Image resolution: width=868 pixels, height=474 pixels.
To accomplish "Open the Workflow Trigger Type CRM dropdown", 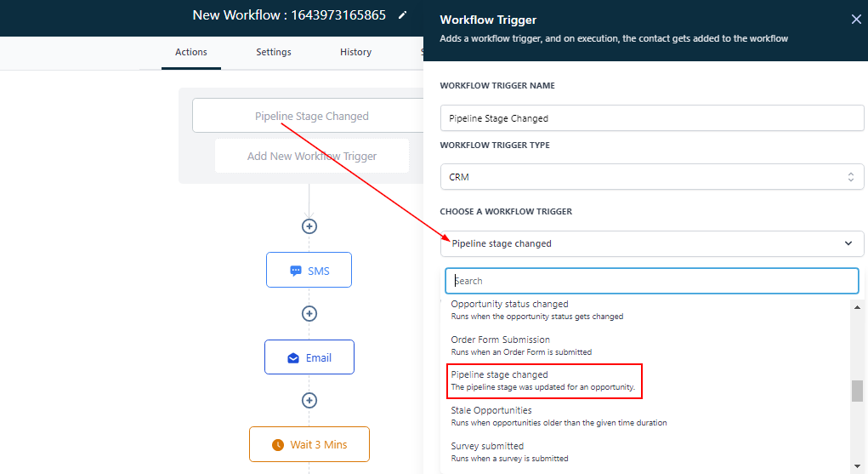I will (x=651, y=177).
